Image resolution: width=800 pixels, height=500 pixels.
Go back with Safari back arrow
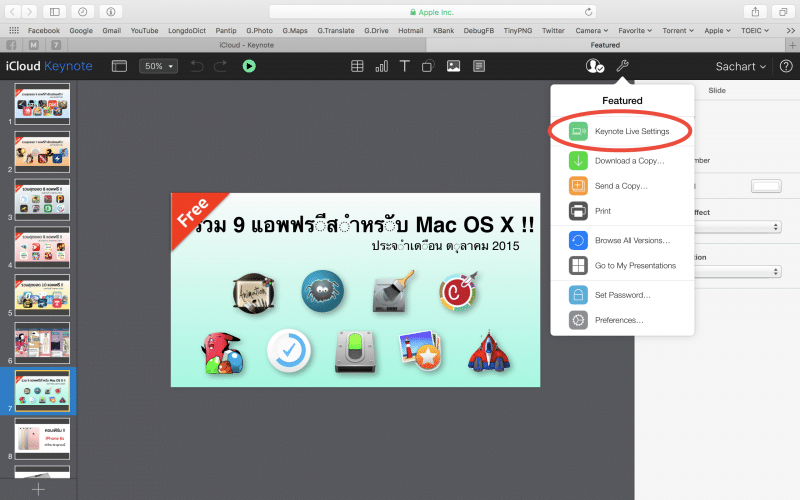[x=13, y=12]
